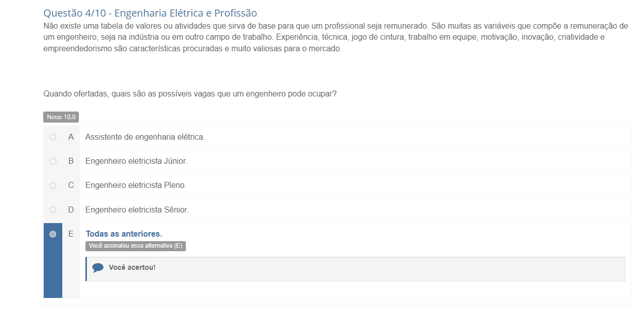The height and width of the screenshot is (310, 644).
Task: Pick the 'Engenheiro eletricista Sênior' answer text
Action: (x=137, y=210)
